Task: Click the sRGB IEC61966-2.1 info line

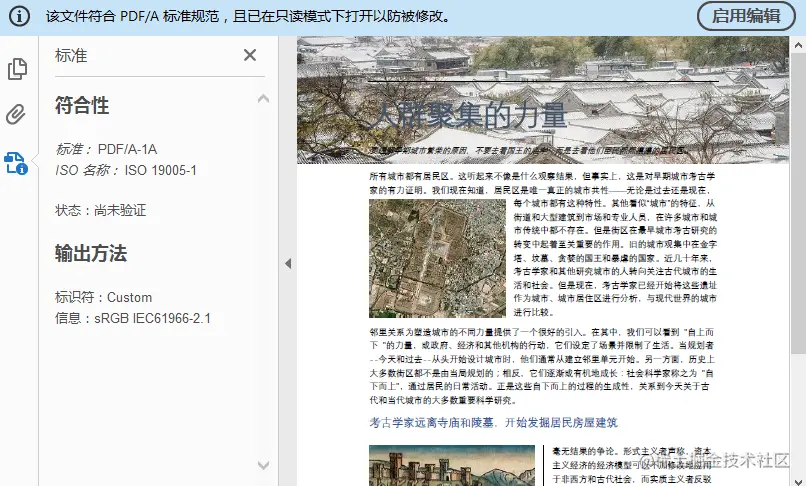Action: pyautogui.click(x=133, y=318)
